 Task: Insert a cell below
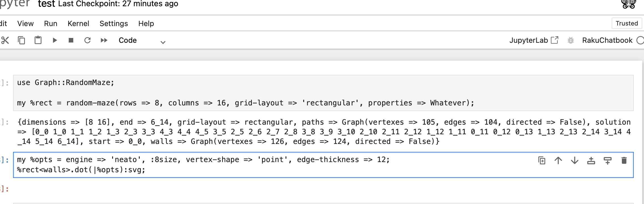tap(608, 161)
